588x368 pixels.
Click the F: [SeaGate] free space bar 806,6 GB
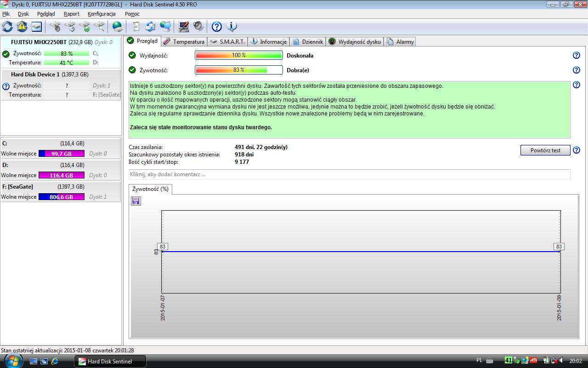pyautogui.click(x=62, y=197)
